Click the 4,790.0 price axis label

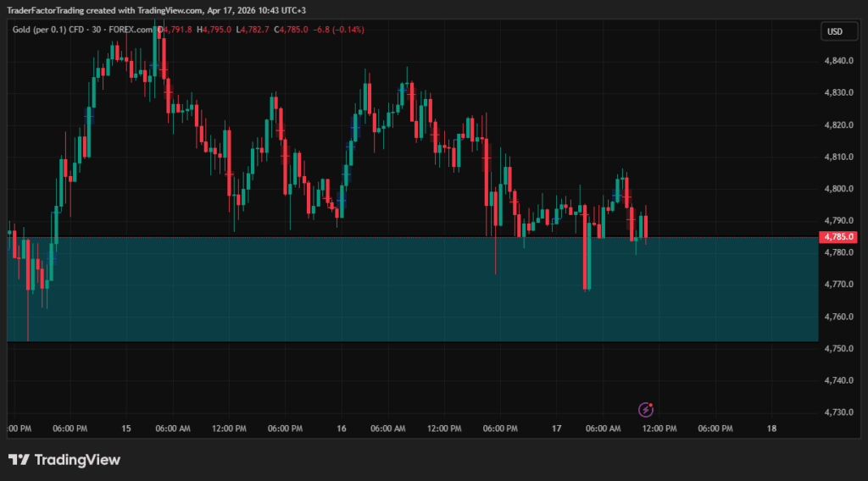(838, 220)
